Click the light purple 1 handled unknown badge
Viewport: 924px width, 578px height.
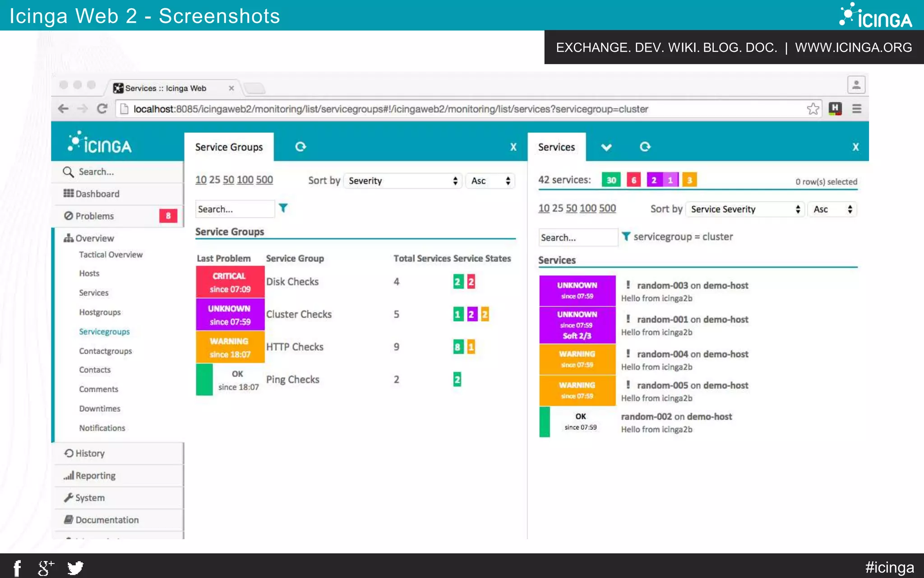click(x=670, y=180)
